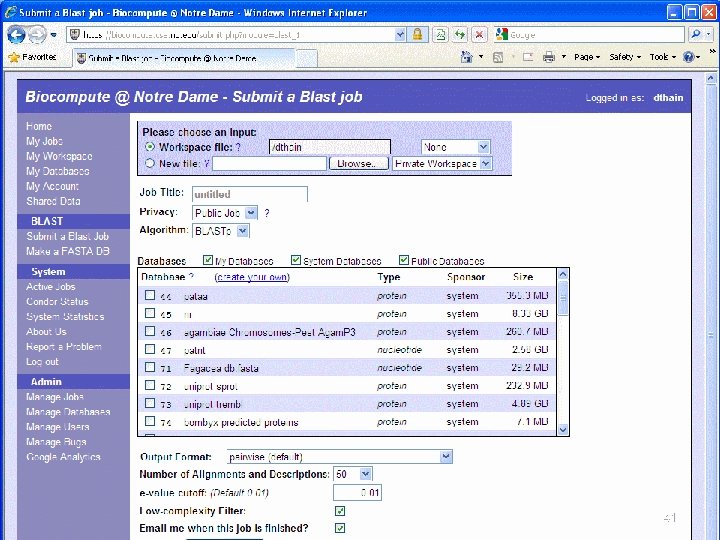
Task: Click the Print icon
Action: tap(549, 57)
